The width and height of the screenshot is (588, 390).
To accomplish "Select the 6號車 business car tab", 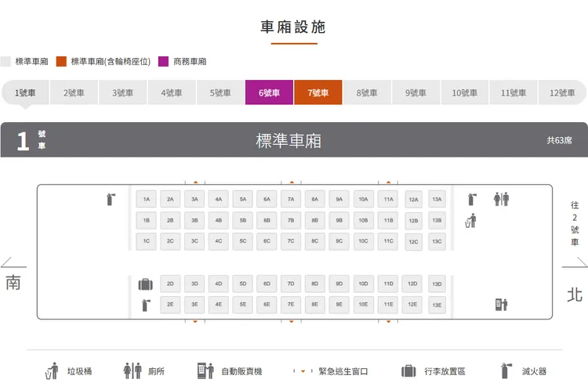I will [x=269, y=92].
